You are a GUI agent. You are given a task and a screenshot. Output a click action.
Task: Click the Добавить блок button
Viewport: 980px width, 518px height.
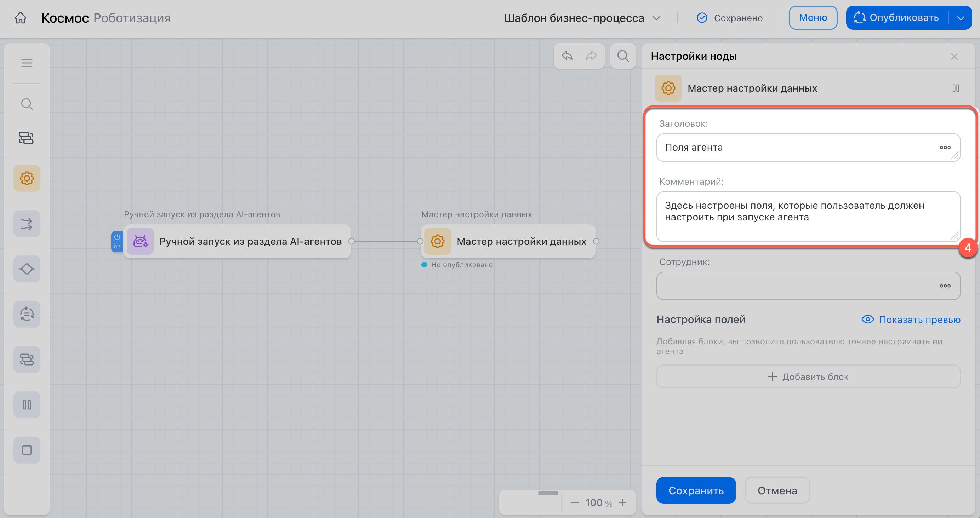click(x=808, y=376)
